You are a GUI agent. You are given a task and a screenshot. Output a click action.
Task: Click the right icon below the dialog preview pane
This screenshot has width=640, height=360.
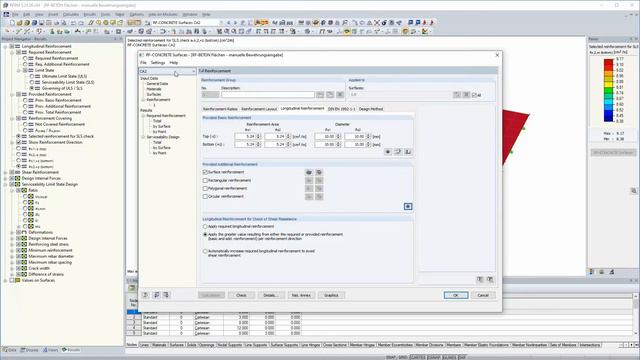click(490, 280)
